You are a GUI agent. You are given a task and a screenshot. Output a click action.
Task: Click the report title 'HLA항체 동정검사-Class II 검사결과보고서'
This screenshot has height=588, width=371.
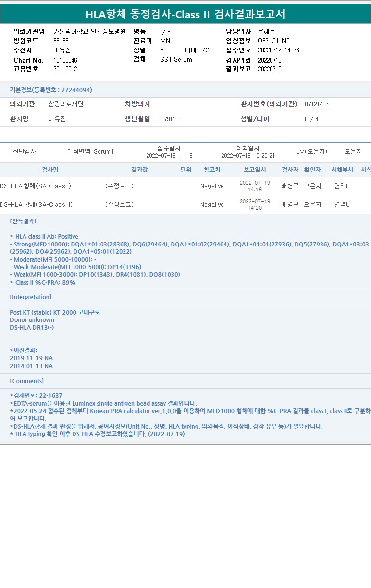(185, 14)
